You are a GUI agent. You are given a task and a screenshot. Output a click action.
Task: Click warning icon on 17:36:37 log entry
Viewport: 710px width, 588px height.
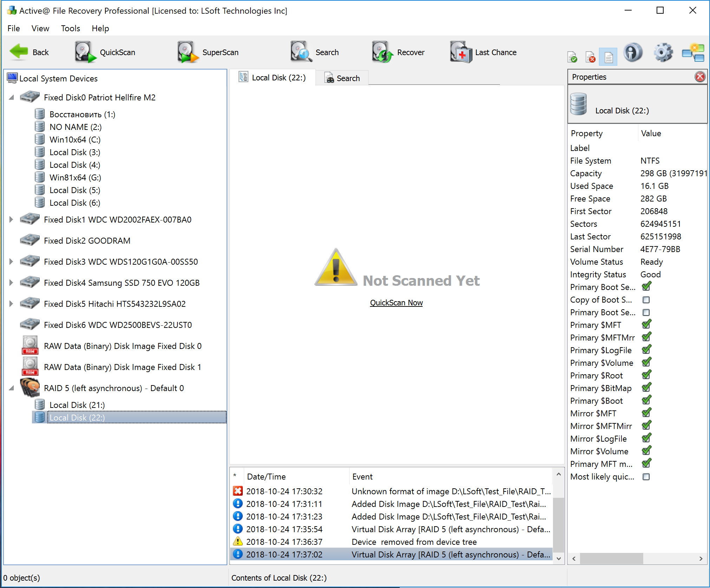[238, 541]
